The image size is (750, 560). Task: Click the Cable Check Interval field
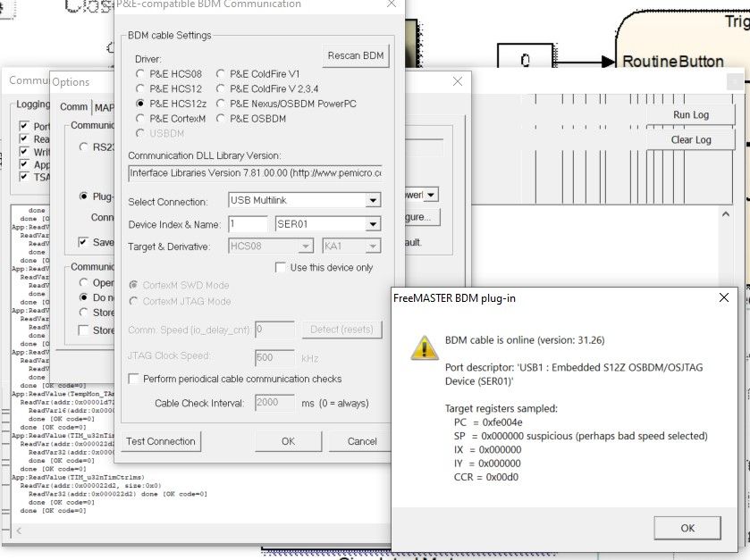tap(274, 403)
